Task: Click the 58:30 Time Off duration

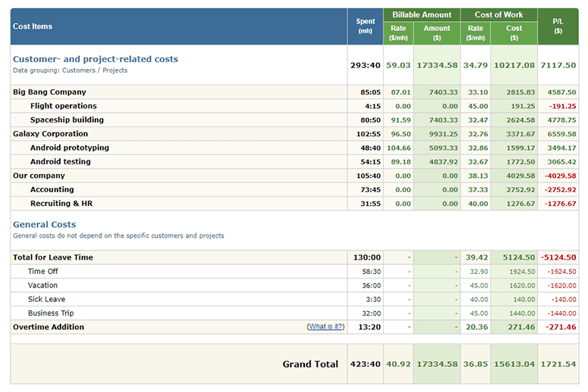Action: click(x=372, y=271)
